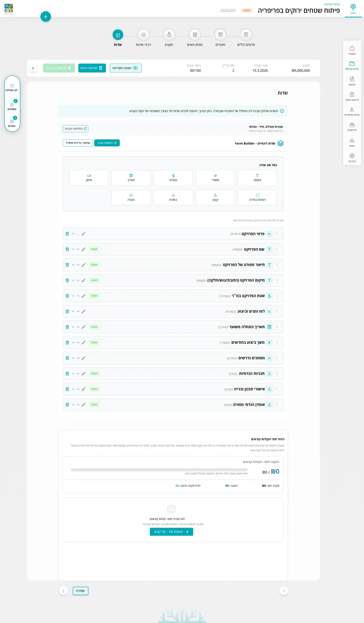Choose the סימון toggle field type tile
The width and height of the screenshot is (364, 623).
coord(89,178)
